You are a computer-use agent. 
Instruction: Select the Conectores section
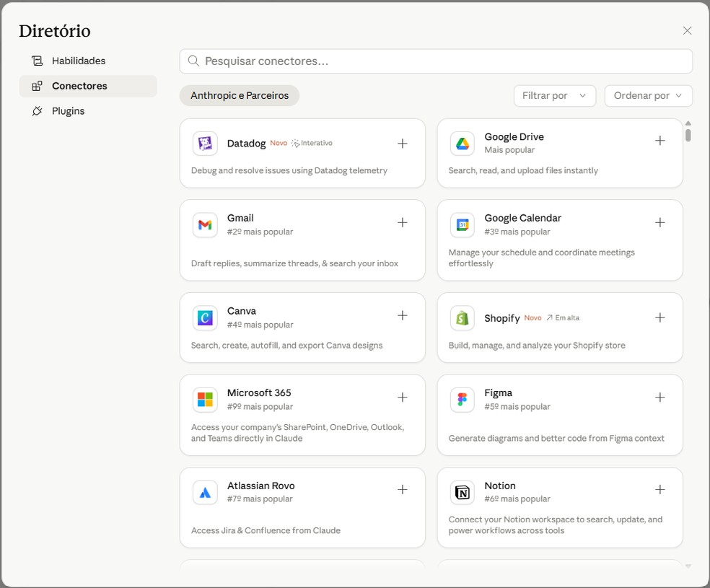[88, 86]
